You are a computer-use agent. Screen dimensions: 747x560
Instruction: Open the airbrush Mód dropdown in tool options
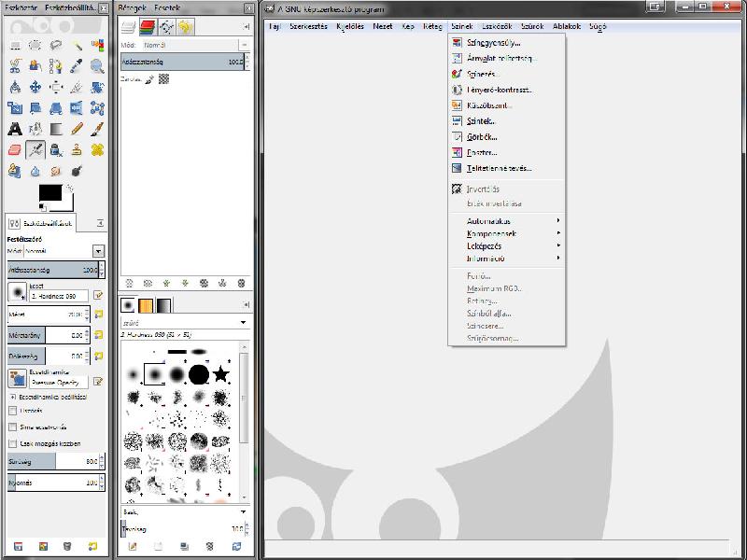pyautogui.click(x=98, y=251)
